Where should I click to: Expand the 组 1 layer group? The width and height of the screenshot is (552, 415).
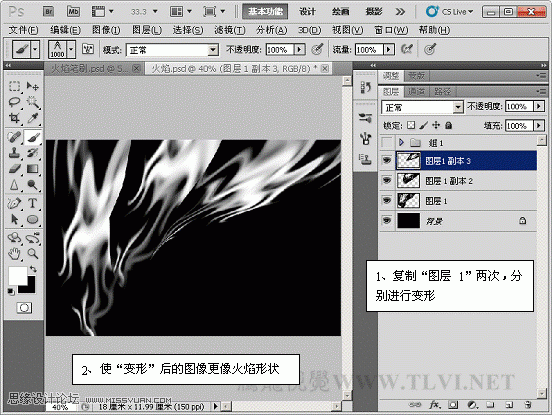point(401,142)
